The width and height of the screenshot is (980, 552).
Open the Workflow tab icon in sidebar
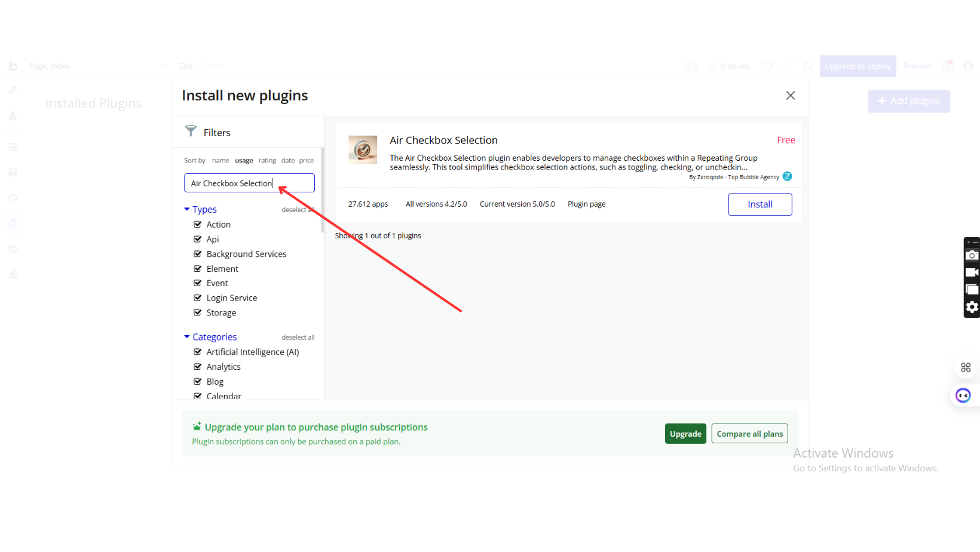(x=13, y=116)
